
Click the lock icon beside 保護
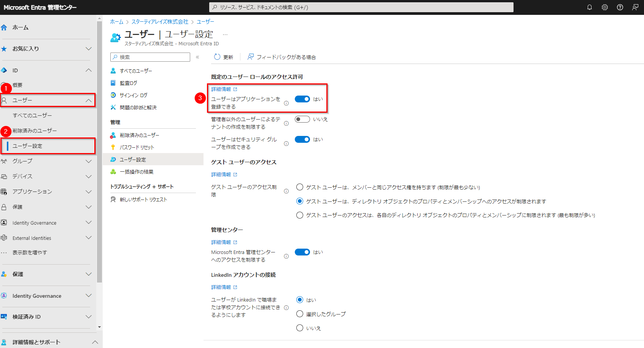click(x=4, y=207)
